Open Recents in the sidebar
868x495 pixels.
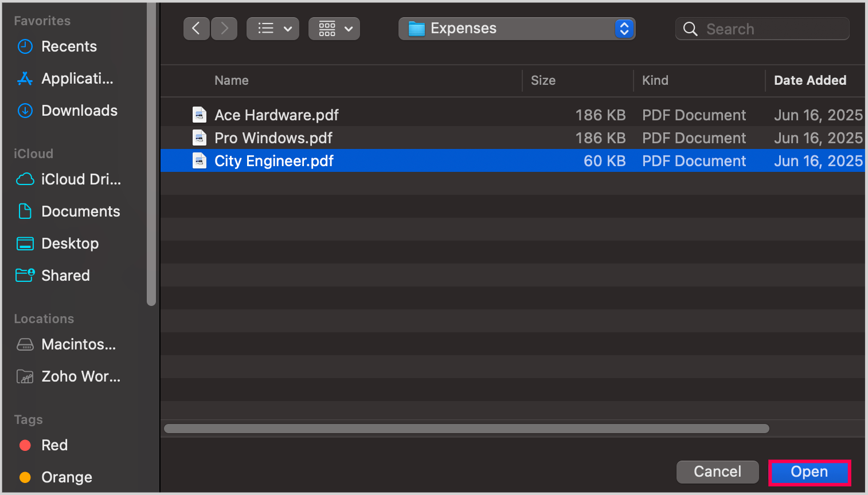[x=69, y=46]
